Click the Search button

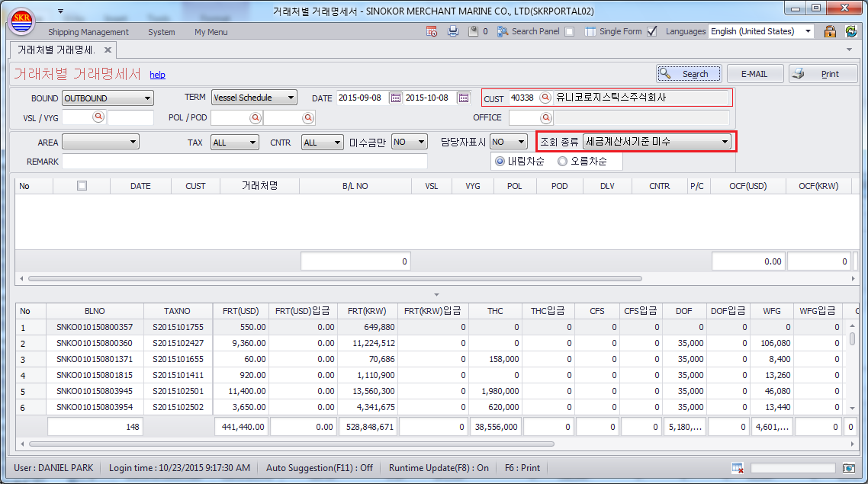(x=690, y=74)
